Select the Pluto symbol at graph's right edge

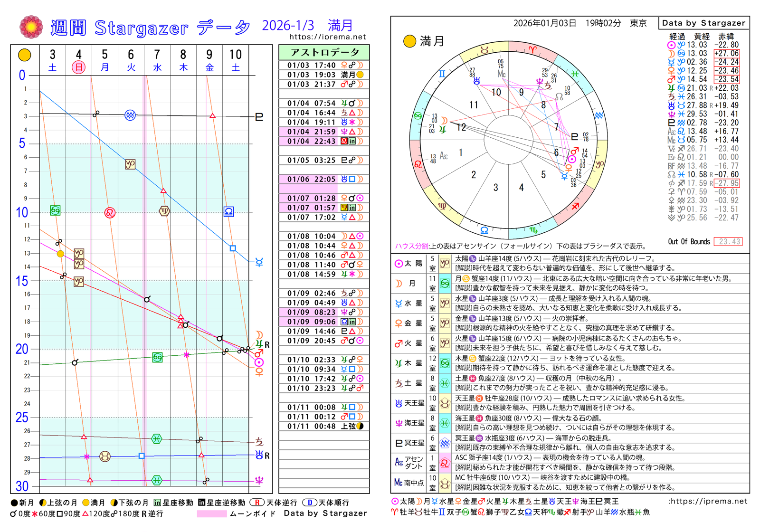(259, 117)
